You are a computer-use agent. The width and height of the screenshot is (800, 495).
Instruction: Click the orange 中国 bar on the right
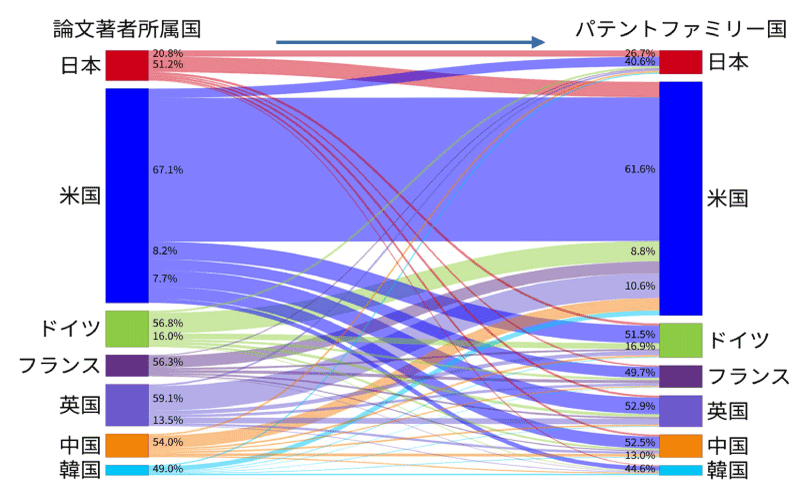point(680,445)
